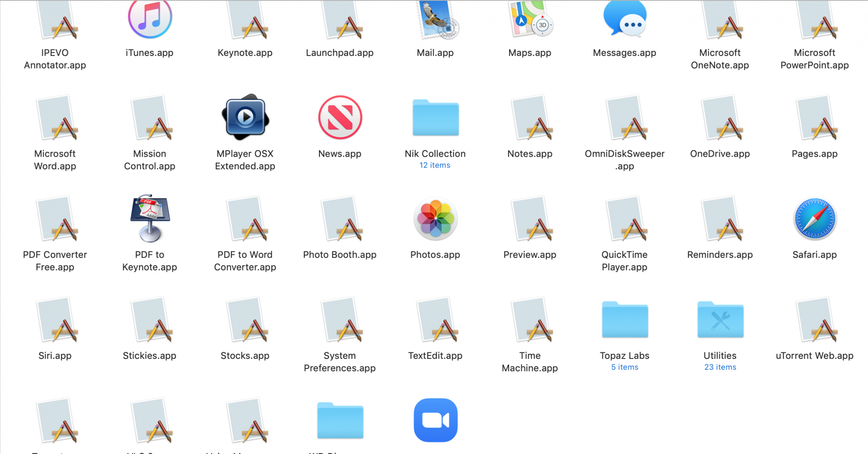Click the 'Launchpad.app' label
This screenshot has width=868, height=454.
[x=340, y=53]
